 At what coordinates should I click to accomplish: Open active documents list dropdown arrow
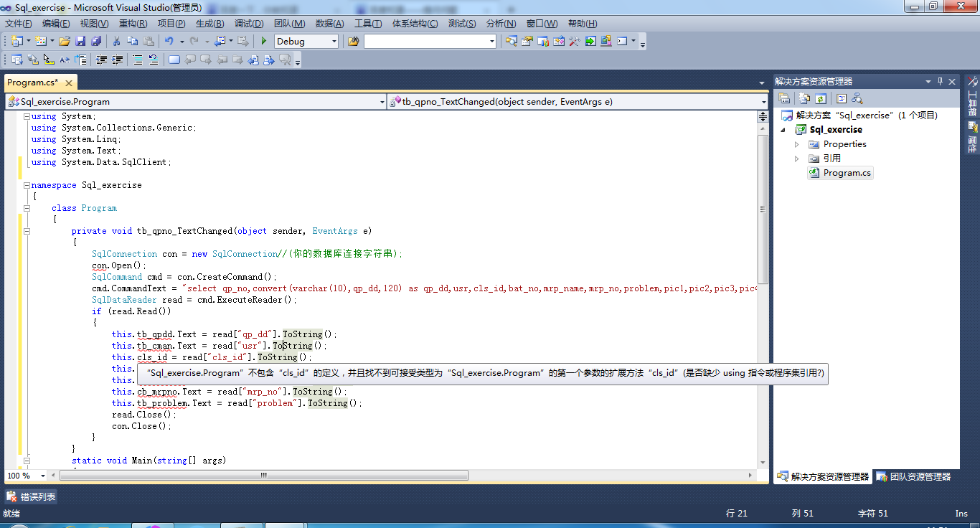point(762,82)
